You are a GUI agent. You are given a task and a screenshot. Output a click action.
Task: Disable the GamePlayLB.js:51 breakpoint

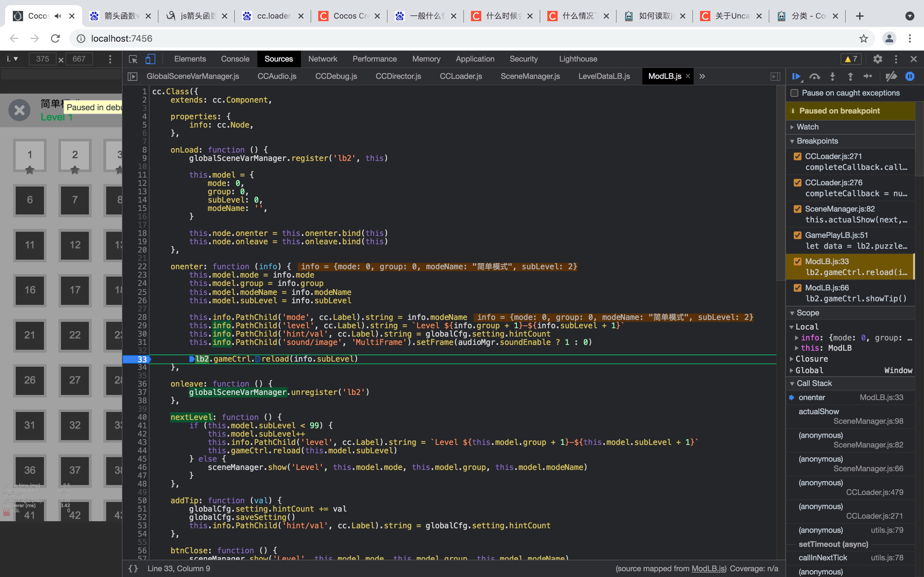[x=798, y=235]
